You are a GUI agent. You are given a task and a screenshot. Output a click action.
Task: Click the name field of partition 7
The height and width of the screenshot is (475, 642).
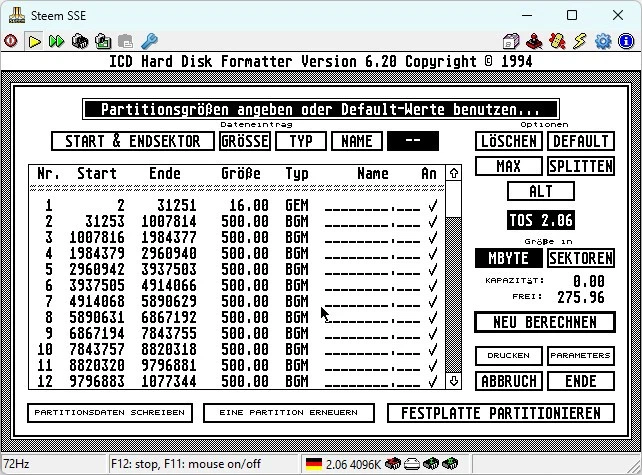pyautogui.click(x=373, y=302)
